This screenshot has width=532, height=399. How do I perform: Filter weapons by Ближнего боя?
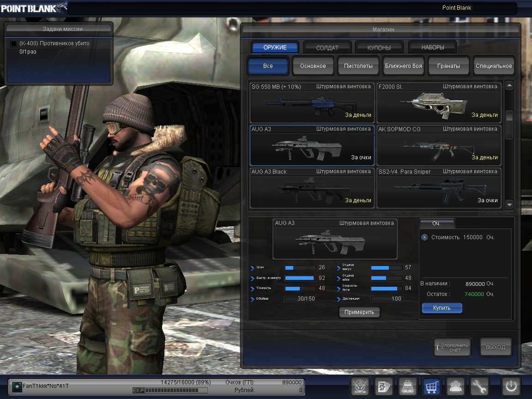coord(404,66)
